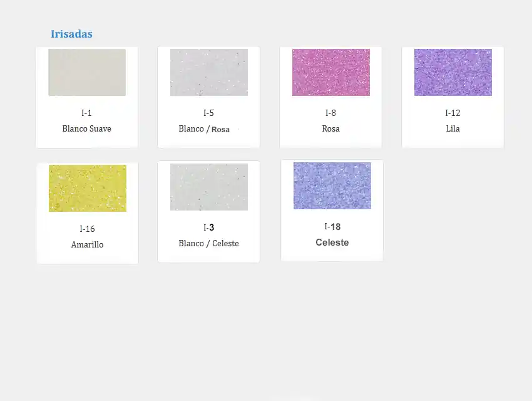Viewport: 532px width, 401px height.
Task: Click the I-18 code label
Action: 332,227
